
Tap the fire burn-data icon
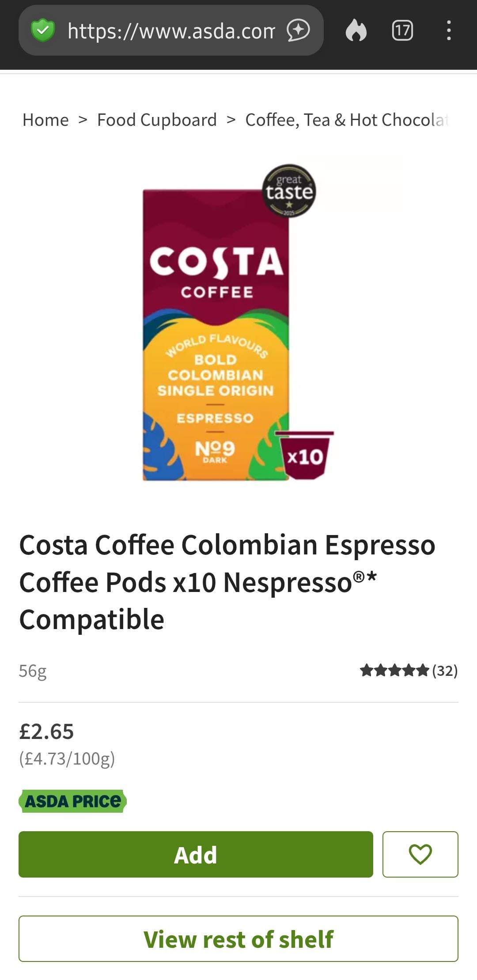(356, 30)
